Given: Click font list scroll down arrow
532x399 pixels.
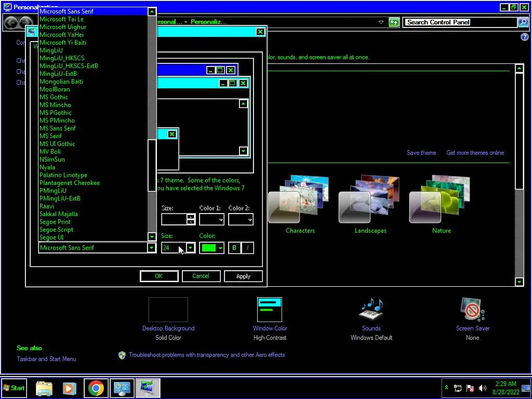Looking at the screenshot, I should (x=152, y=236).
